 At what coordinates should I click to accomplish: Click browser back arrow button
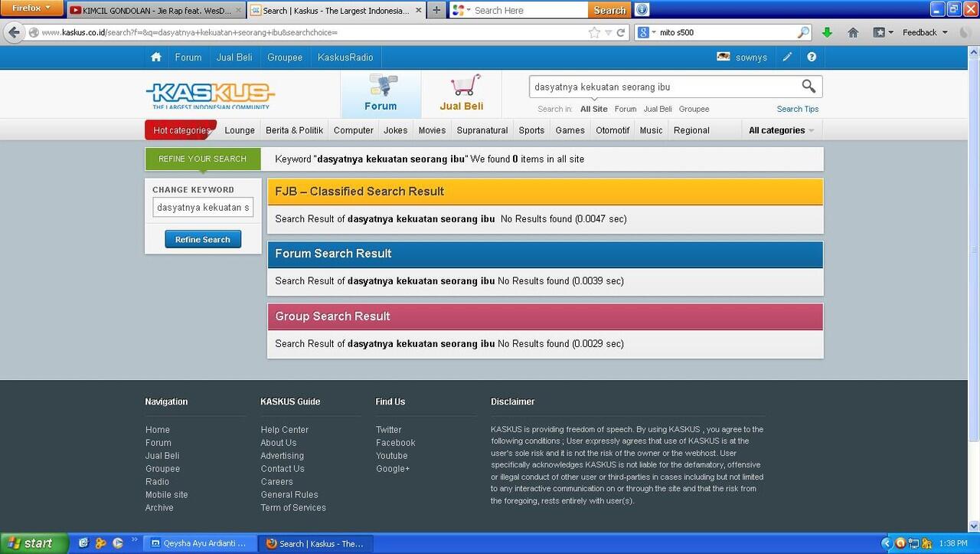pyautogui.click(x=13, y=32)
